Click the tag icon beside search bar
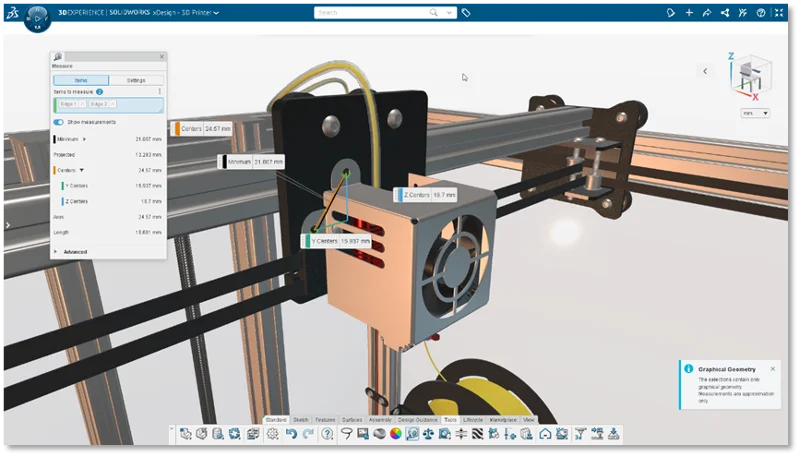 pyautogui.click(x=466, y=13)
